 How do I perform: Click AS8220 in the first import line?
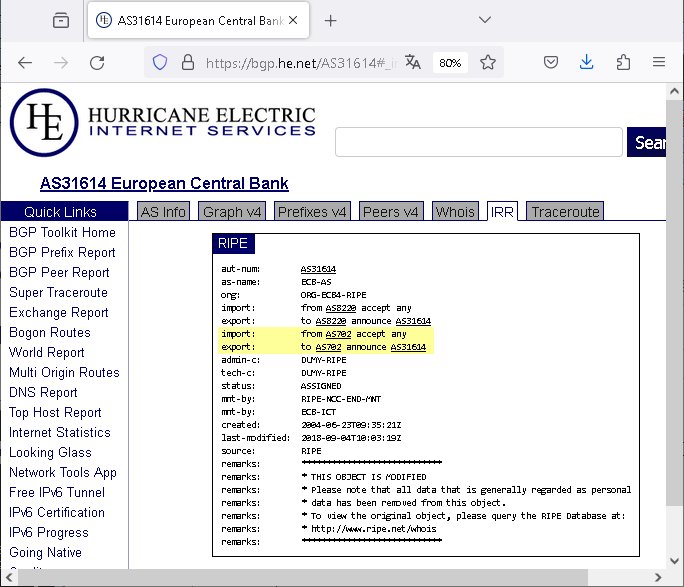pos(341,308)
